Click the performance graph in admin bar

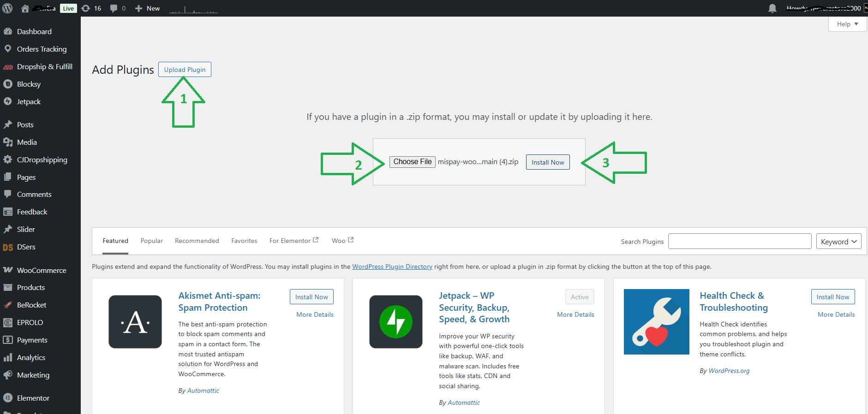pos(193,9)
